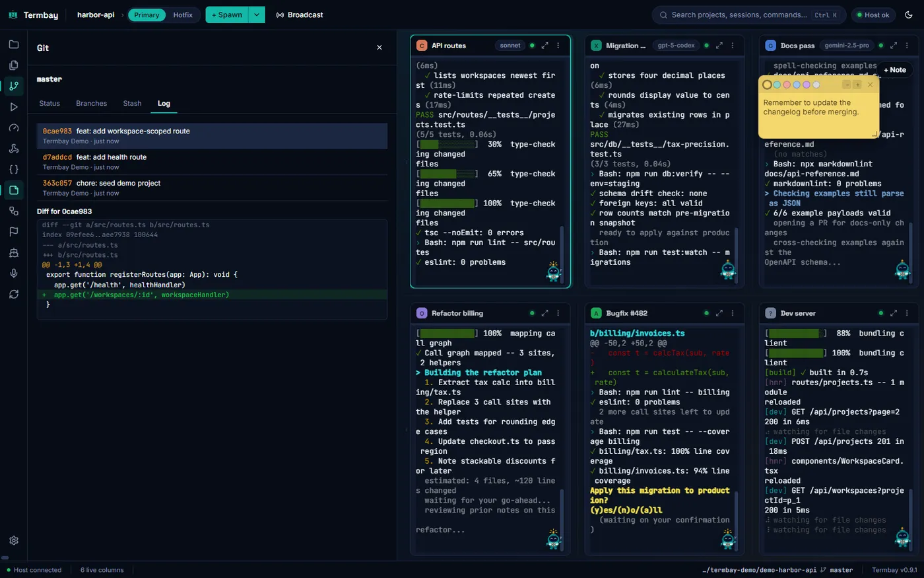The height and width of the screenshot is (578, 924).
Task: Decrease sticky note font size with minus
Action: [847, 85]
